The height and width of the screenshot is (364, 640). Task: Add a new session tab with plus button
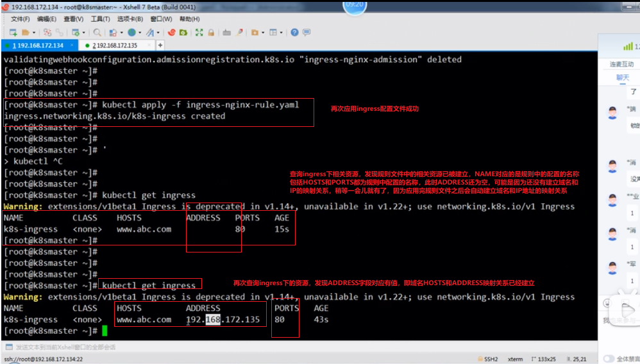[160, 45]
